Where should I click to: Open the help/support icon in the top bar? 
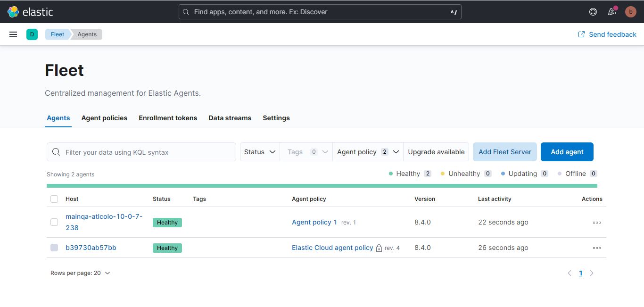pyautogui.click(x=593, y=11)
